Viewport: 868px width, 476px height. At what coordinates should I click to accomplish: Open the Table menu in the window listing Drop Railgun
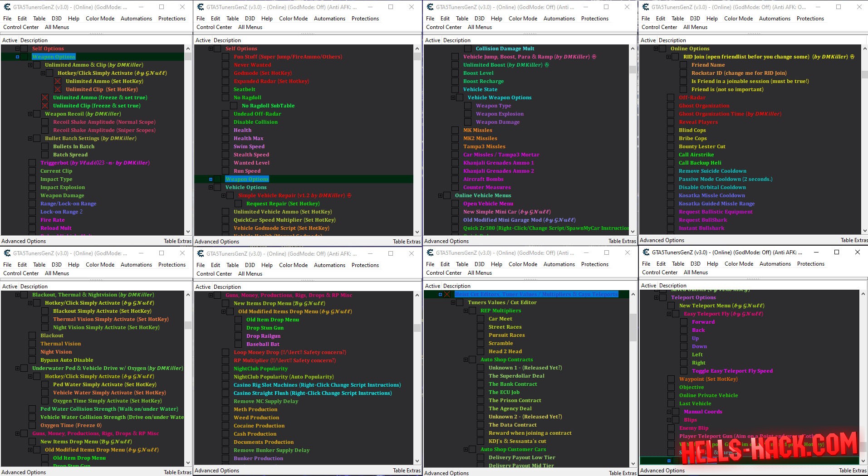tap(232, 265)
